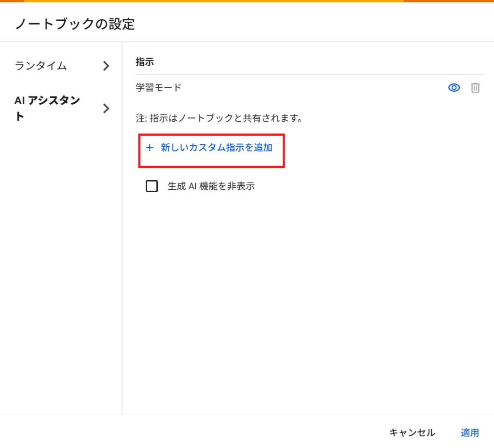This screenshot has width=494, height=448.
Task: Expand the ランタイム chevron arrow
Action: tap(106, 66)
